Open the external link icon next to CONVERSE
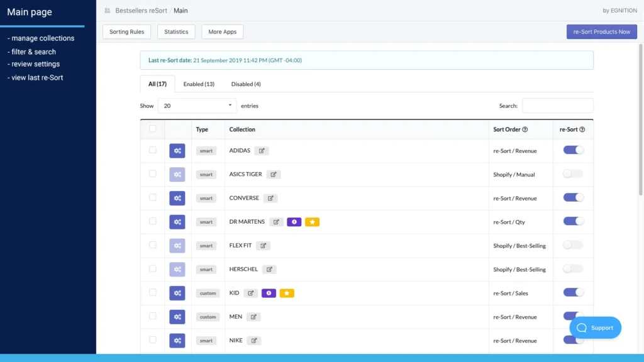Image resolution: width=644 pixels, height=362 pixels. [270, 198]
